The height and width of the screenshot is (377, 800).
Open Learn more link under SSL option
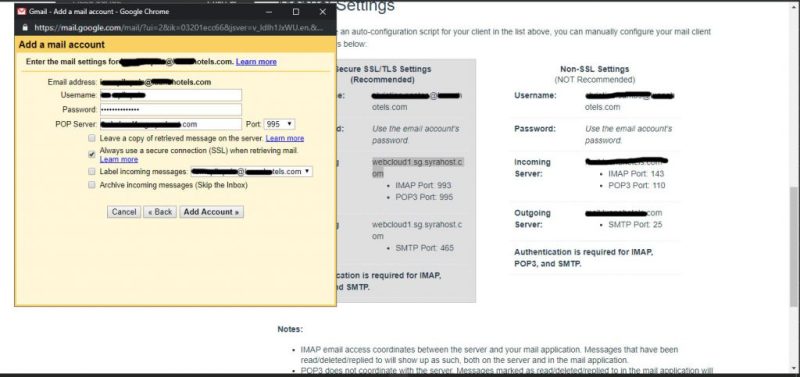pos(119,160)
